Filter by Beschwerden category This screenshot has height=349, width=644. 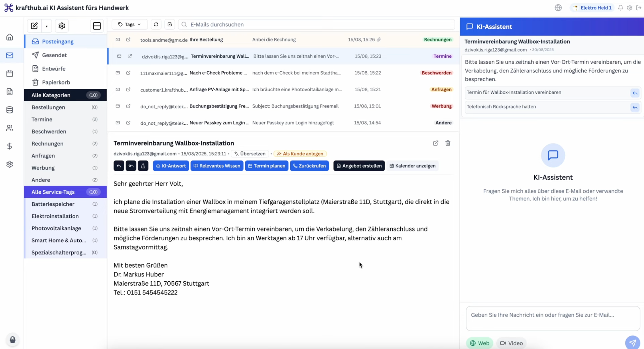click(65, 131)
